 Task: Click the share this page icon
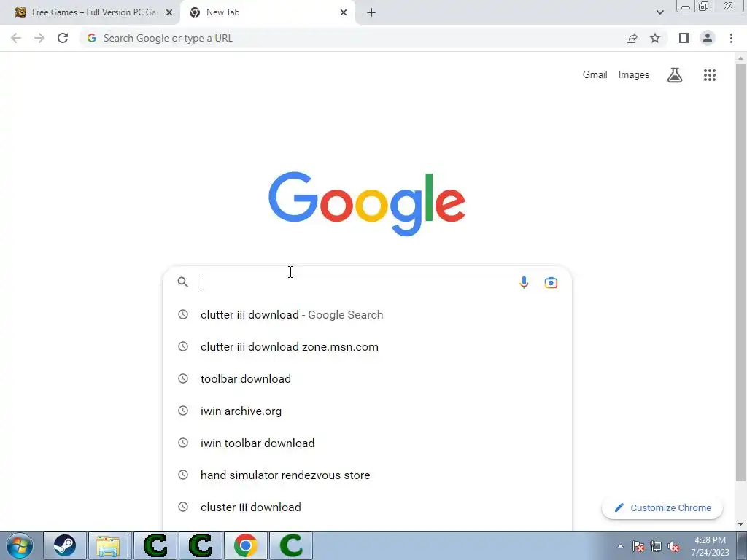point(632,38)
